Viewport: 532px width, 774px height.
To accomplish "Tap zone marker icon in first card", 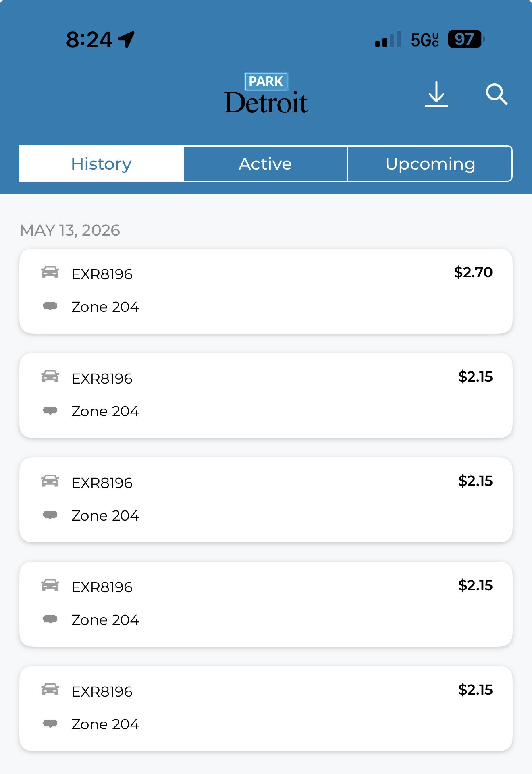I will [50, 307].
